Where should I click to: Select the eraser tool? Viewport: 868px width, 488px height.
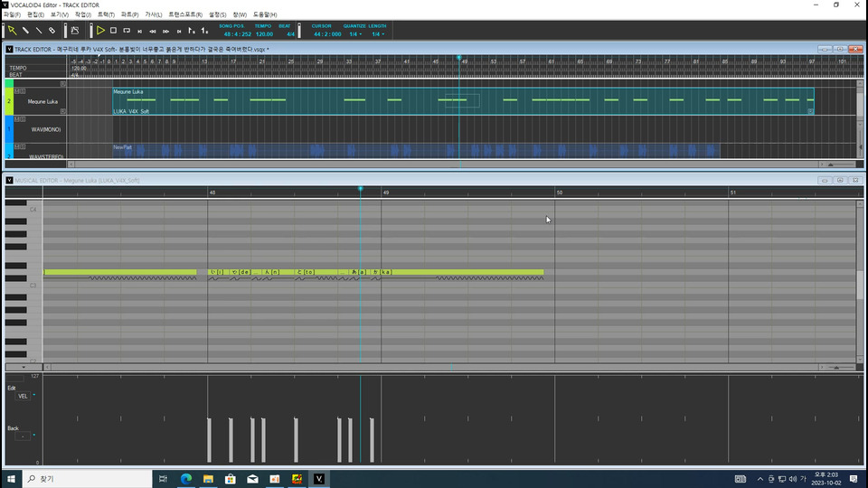52,31
